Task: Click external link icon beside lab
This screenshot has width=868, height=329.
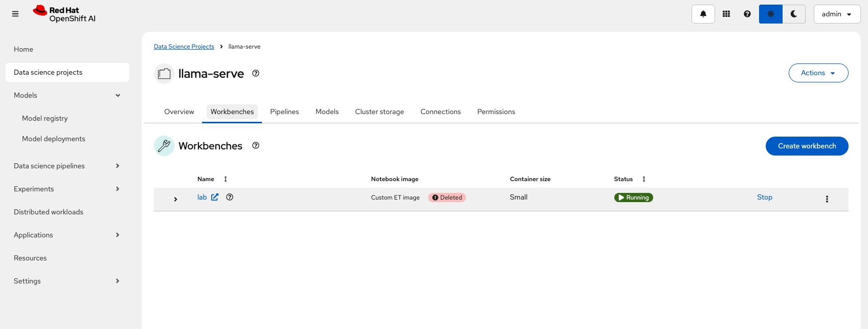Action: (x=215, y=197)
